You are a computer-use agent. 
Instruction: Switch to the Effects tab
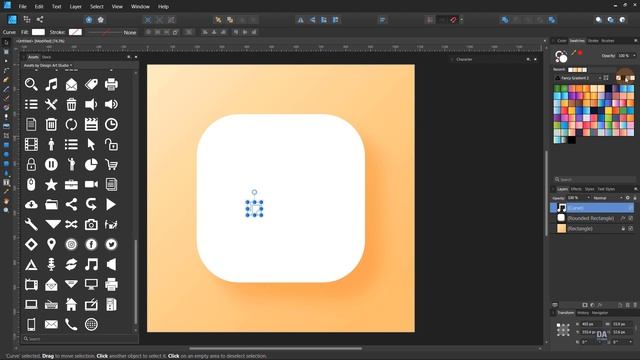pos(576,189)
